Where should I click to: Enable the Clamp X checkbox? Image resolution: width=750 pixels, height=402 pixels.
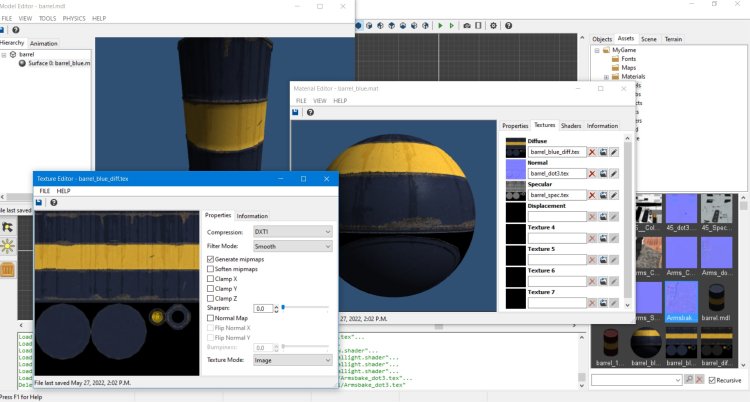pos(210,279)
